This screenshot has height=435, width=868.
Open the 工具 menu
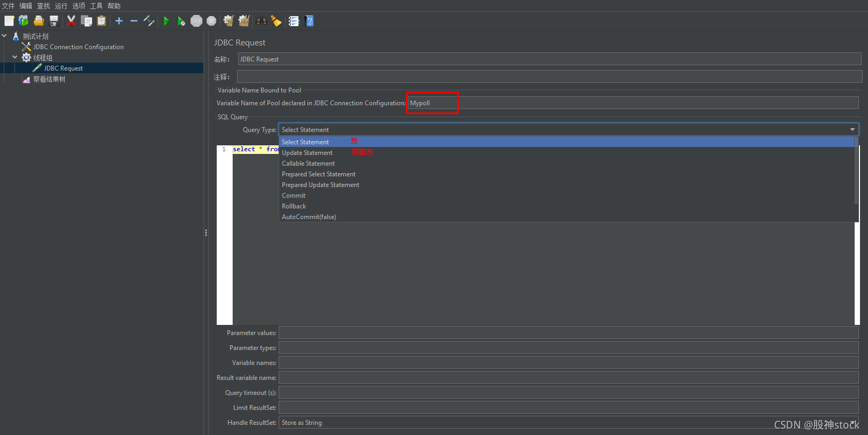coord(97,6)
